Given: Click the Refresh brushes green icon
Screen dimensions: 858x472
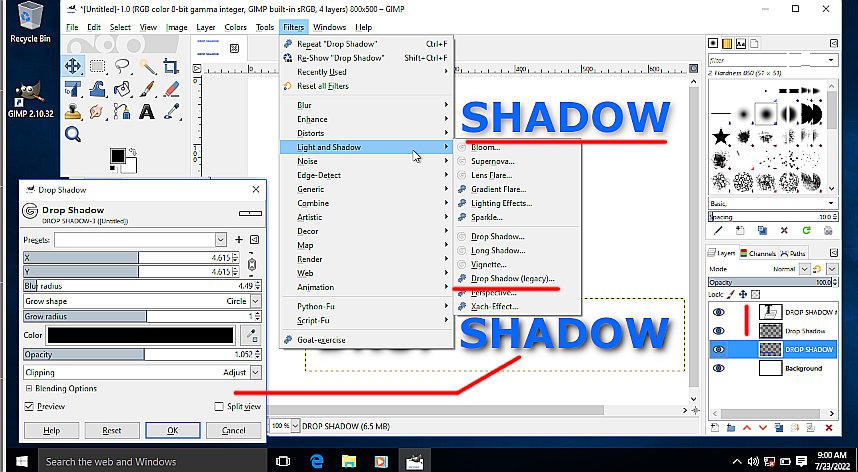Looking at the screenshot, I should (806, 231).
